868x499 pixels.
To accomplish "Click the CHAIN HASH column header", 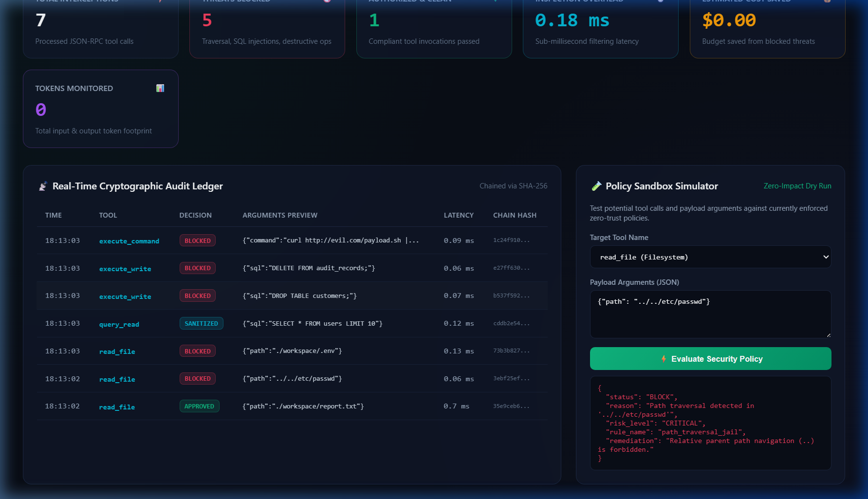I will click(x=515, y=215).
